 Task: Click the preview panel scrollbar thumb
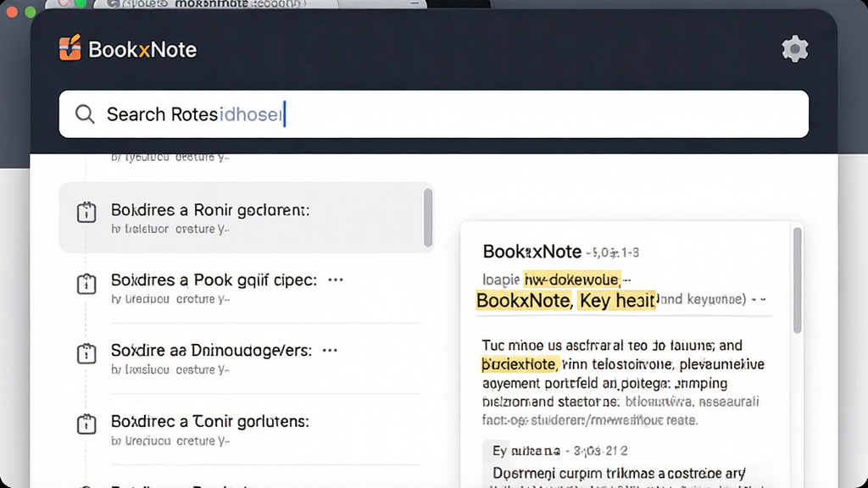click(797, 280)
